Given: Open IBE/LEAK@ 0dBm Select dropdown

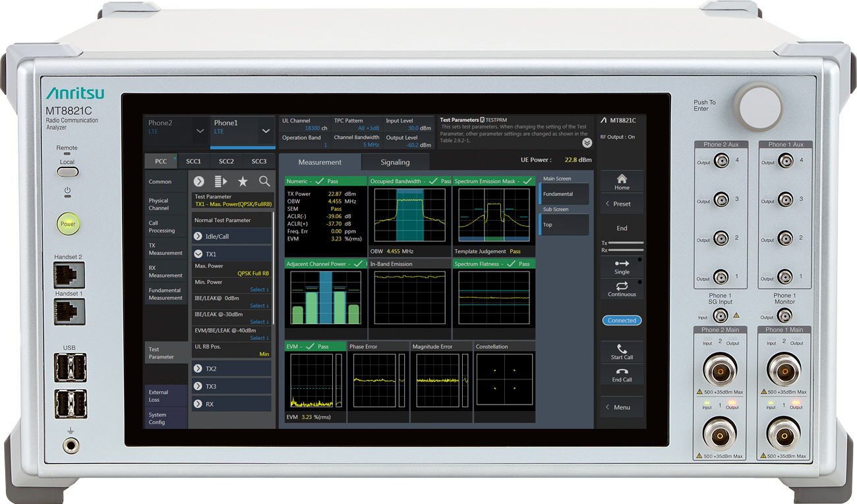Looking at the screenshot, I should pyautogui.click(x=258, y=306).
